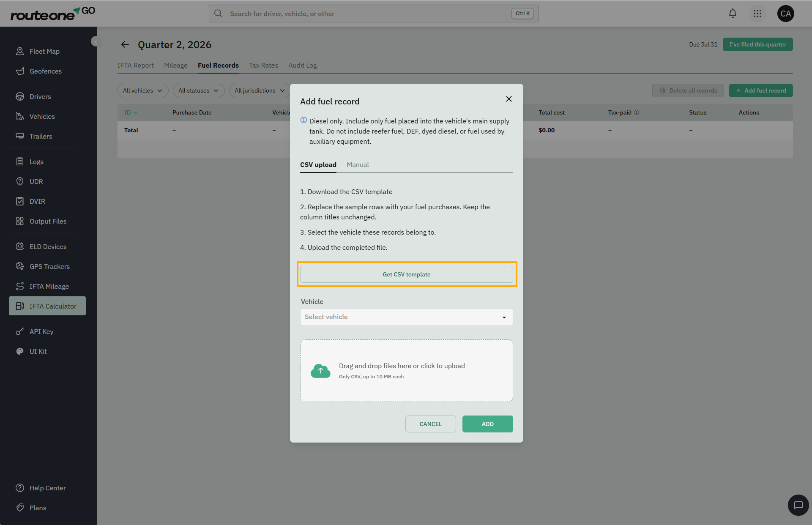The width and height of the screenshot is (812, 525).
Task: Click Get CSV template button
Action: click(407, 274)
